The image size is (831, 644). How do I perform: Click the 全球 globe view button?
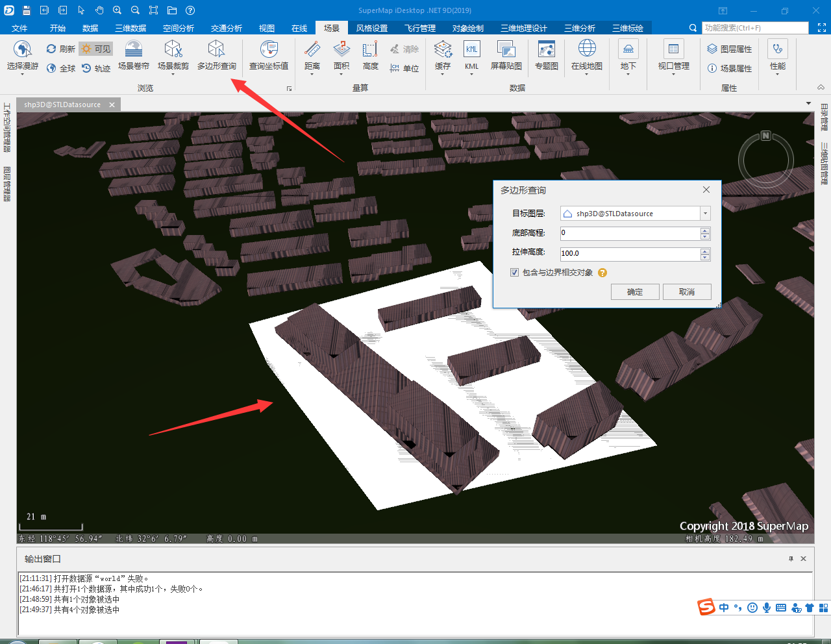(x=60, y=68)
